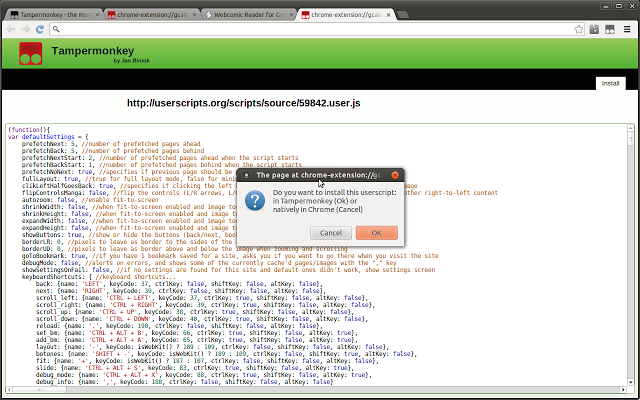This screenshot has width=640, height=400.
Task: Click the 'debugMode: false' code line
Action: click(209, 262)
